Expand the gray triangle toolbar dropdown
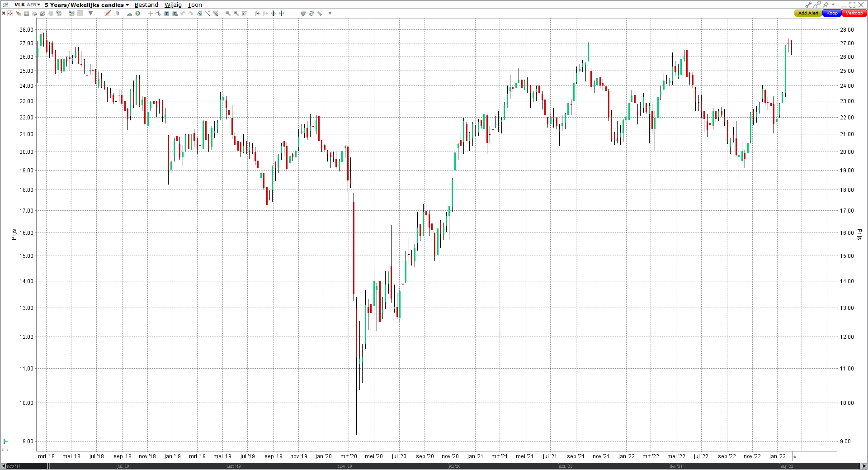Viewport: 868px width, 470px height. tap(91, 13)
